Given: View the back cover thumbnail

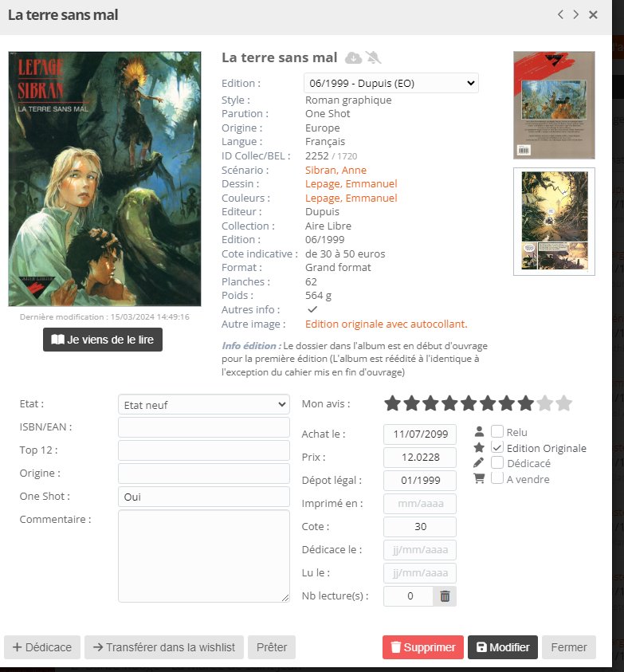Looking at the screenshot, I should (554, 105).
